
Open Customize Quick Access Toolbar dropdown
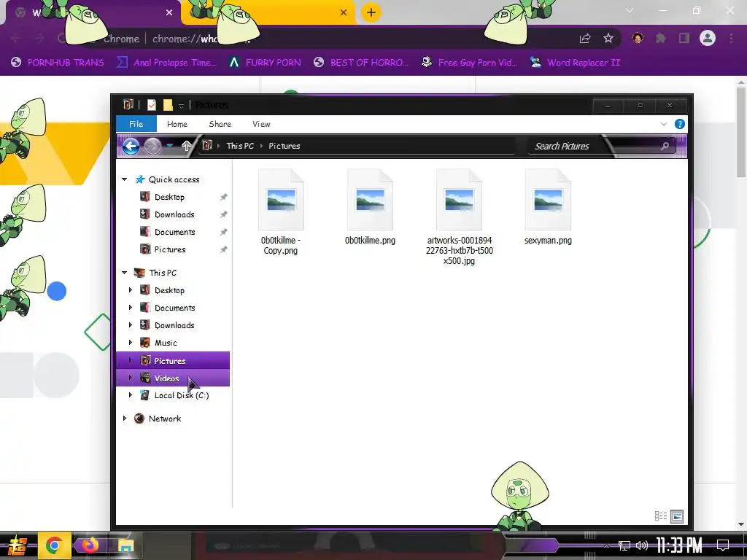[x=181, y=106]
